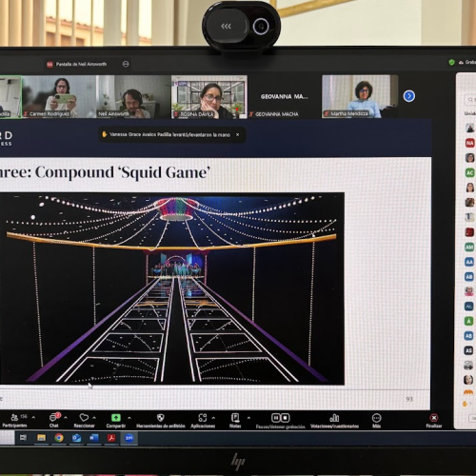Click the green security shield icon
Screen dimensions: 476x476
point(451,62)
